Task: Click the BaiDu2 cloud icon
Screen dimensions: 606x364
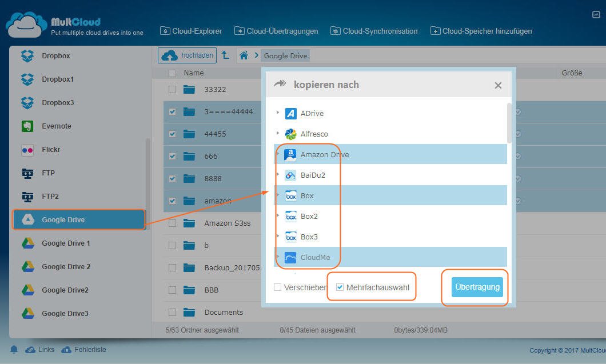Action: pyautogui.click(x=290, y=175)
